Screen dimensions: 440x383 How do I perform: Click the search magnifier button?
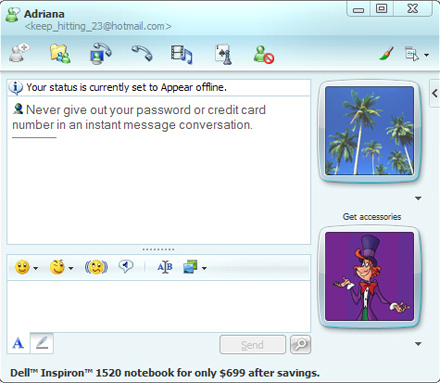point(301,345)
